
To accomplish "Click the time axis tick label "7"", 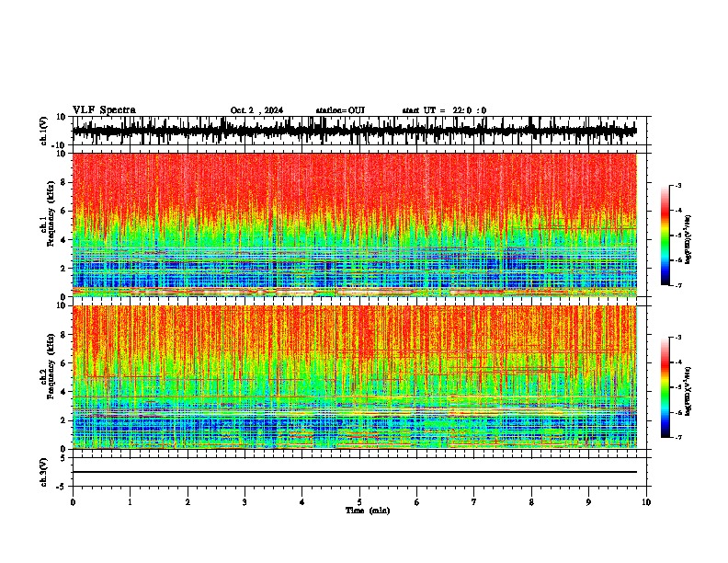I will click(474, 502).
